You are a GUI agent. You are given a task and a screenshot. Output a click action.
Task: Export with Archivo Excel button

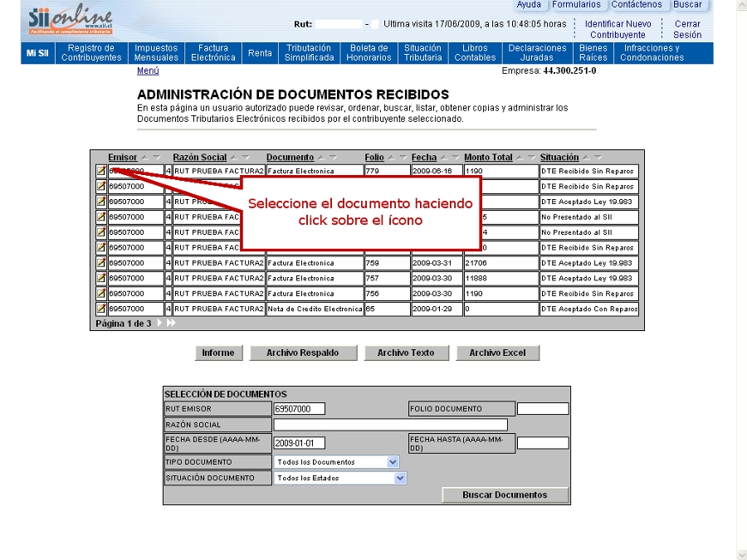pos(497,353)
